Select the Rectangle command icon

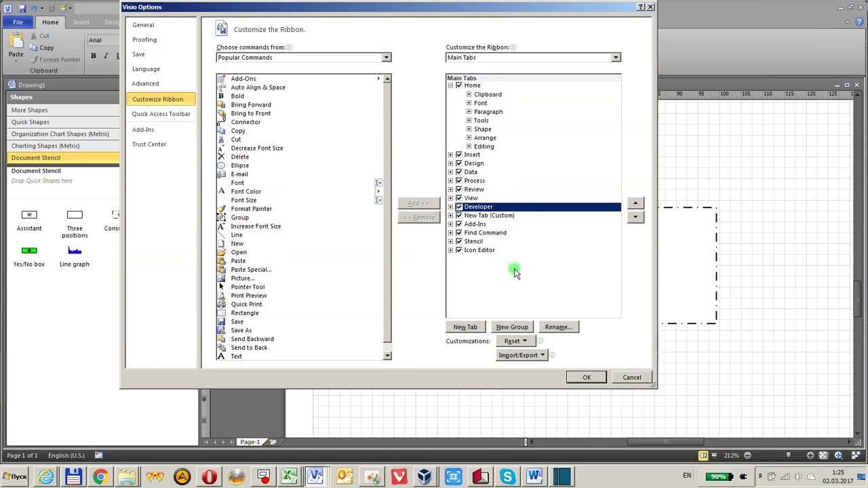pos(221,313)
